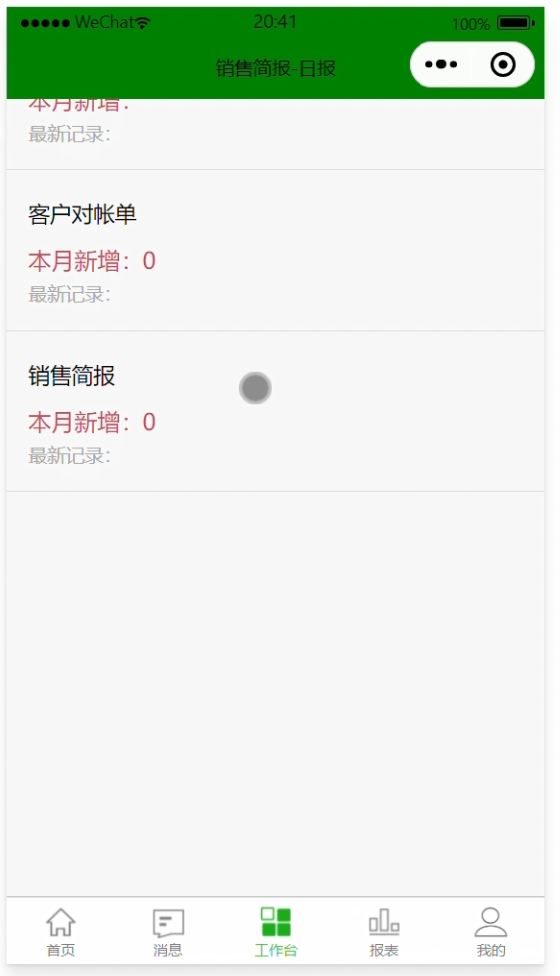560x976 pixels.
Task: Open the mini program three-dots menu
Action: (x=441, y=64)
